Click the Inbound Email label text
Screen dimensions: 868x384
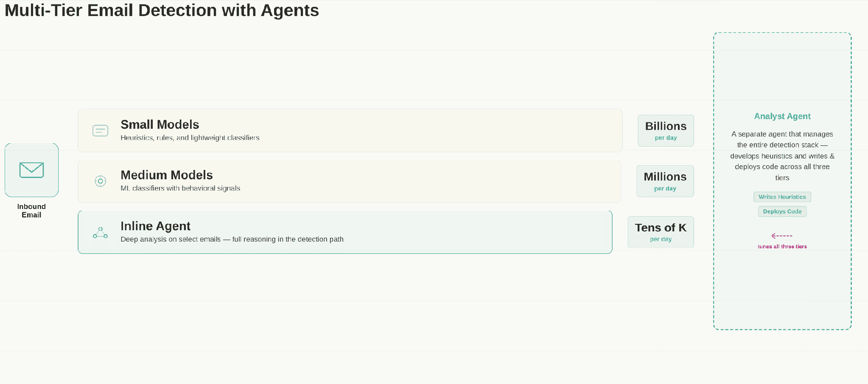[31, 211]
